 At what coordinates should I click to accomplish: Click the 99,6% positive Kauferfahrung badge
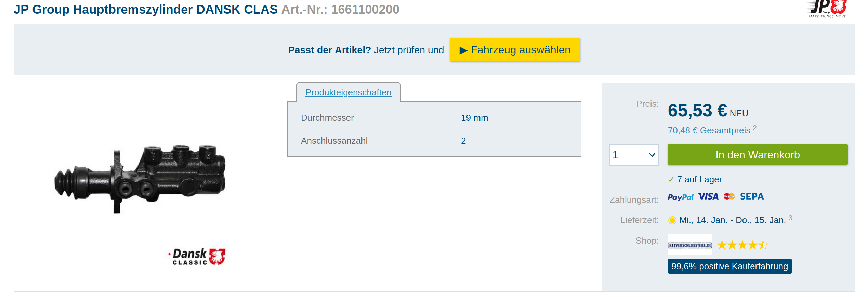729,266
